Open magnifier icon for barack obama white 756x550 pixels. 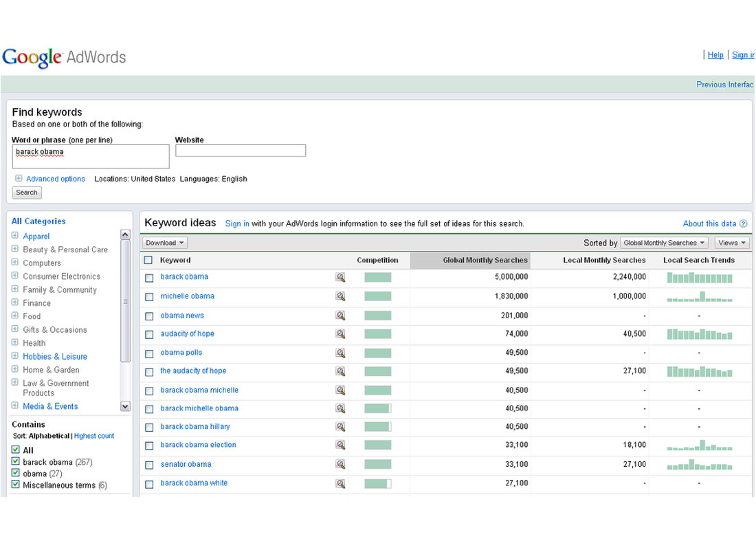[340, 483]
